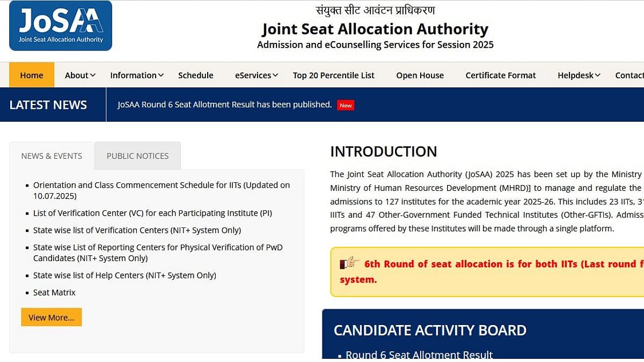
Task: Open the Helpdesk dropdown menu
Action: click(x=579, y=75)
